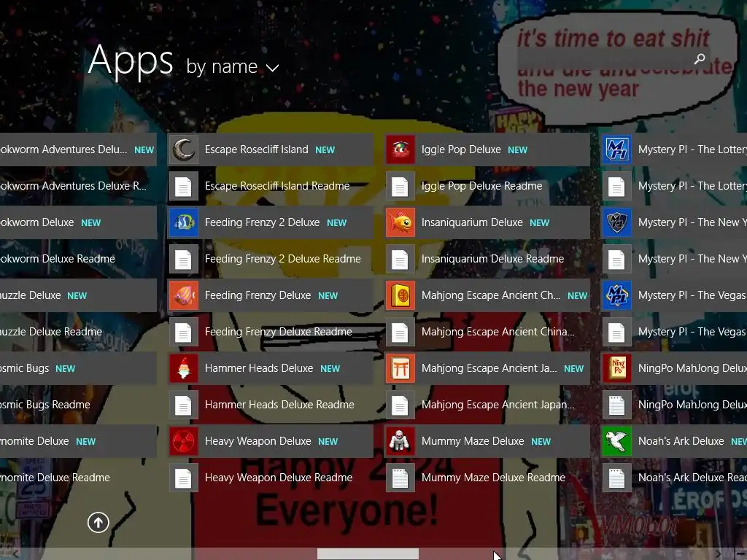Launch NingPo MahJong Deluxe icon
The width and height of the screenshot is (747, 560).
point(617,368)
